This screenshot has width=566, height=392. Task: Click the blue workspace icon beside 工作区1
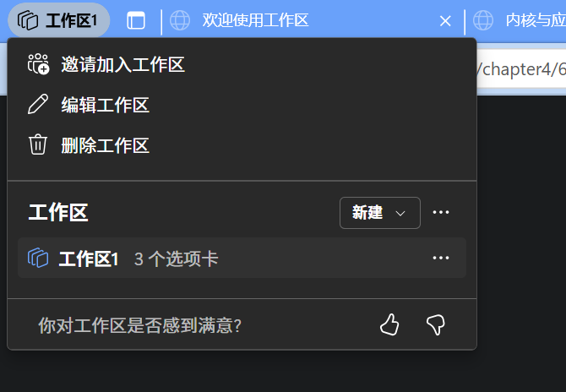38,258
